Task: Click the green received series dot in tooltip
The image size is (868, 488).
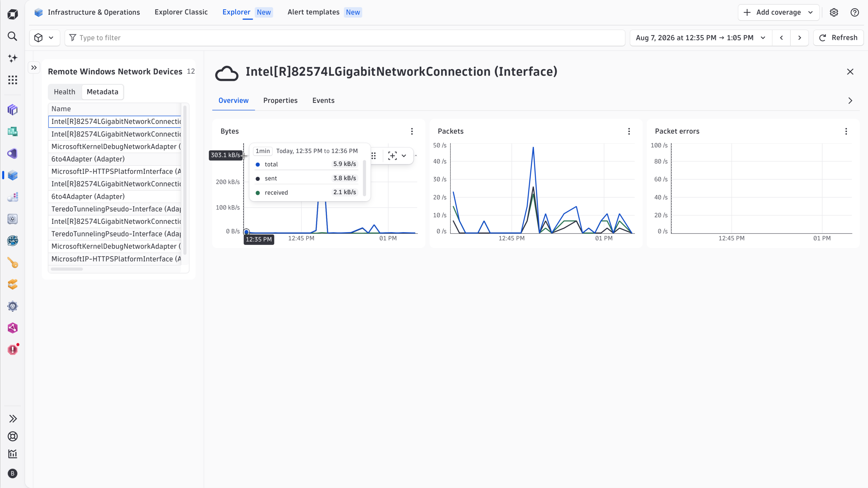Action: (257, 193)
